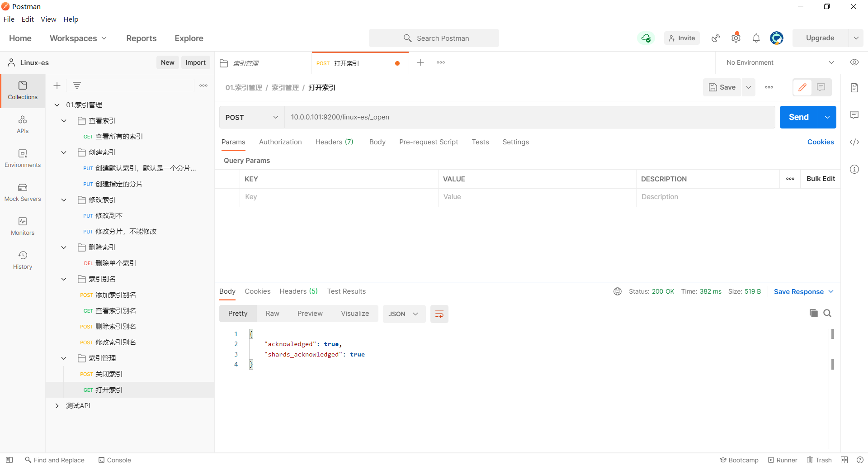868x466 pixels.
Task: Open the comments icon in right sidebar
Action: click(x=854, y=115)
